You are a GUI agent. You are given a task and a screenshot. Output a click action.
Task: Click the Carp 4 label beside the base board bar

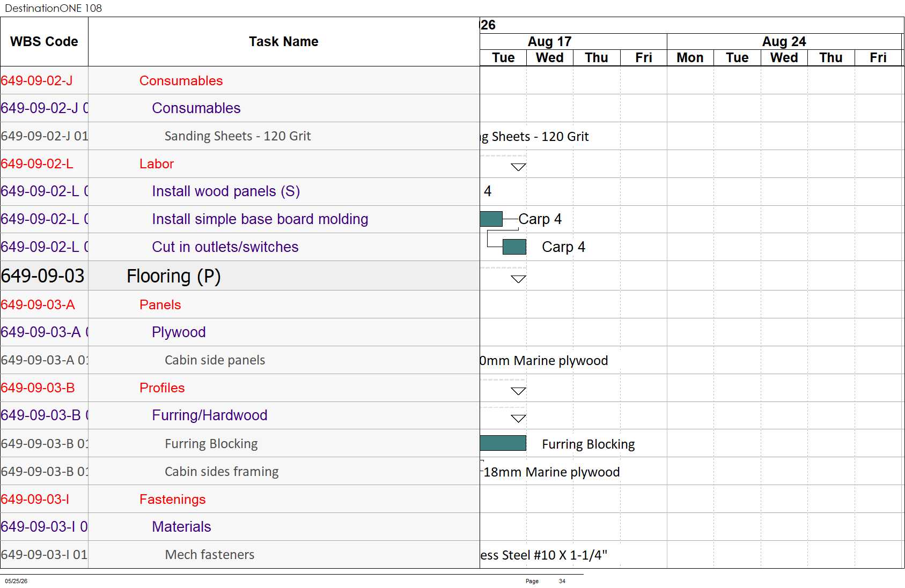point(540,219)
